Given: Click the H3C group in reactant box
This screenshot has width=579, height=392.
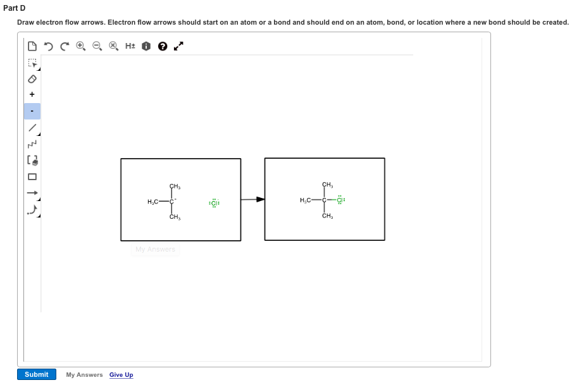Looking at the screenshot, I should tap(153, 202).
